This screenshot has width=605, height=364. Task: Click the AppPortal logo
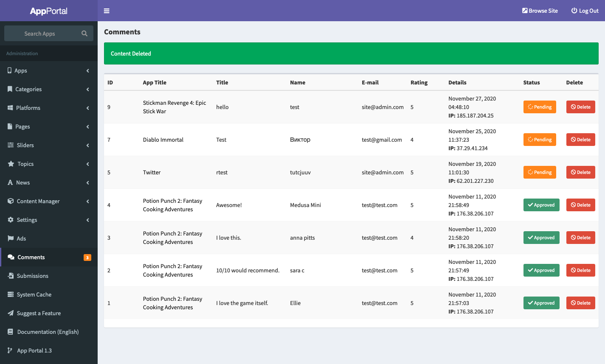[x=48, y=11]
